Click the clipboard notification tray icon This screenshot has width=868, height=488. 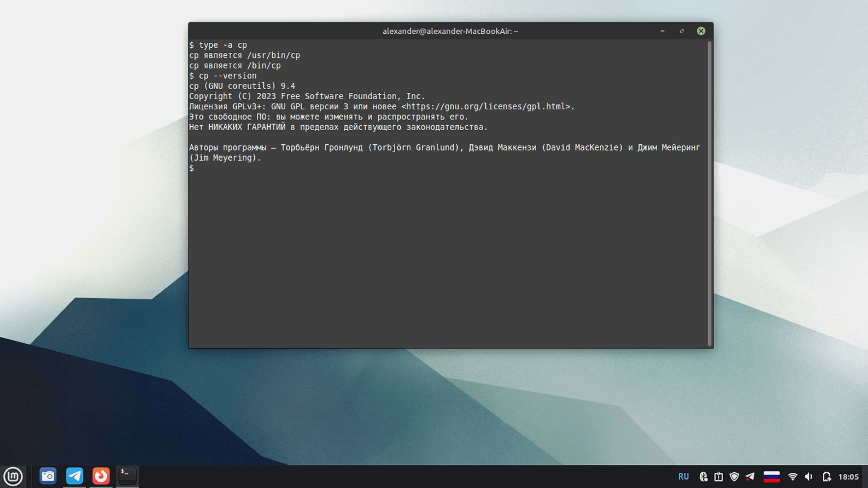[x=719, y=477]
